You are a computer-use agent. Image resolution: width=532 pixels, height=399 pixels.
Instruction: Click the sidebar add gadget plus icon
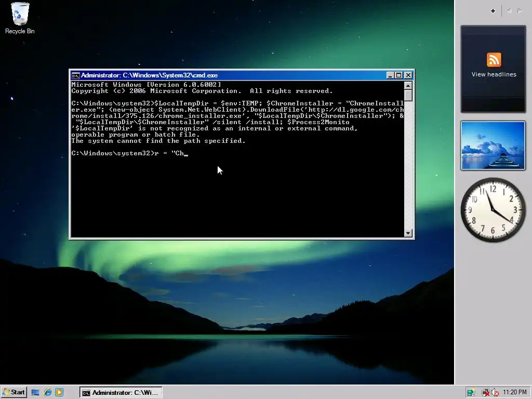pos(493,11)
